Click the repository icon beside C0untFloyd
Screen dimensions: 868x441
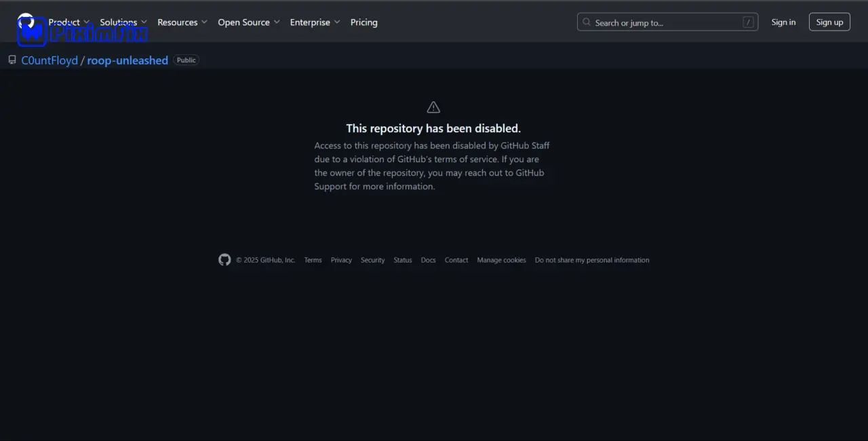12,60
